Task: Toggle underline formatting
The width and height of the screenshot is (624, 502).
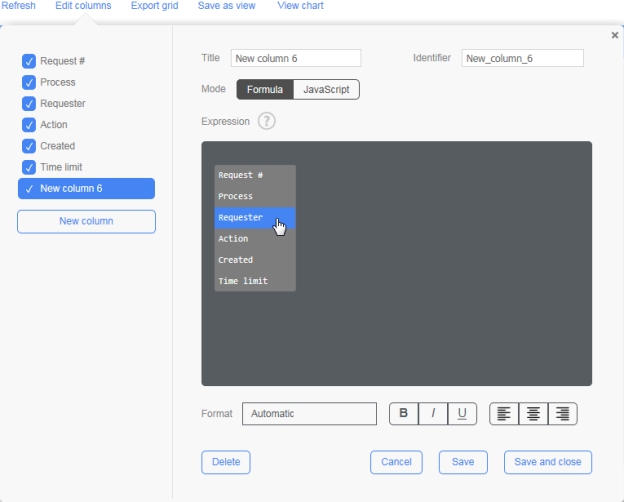Action: pos(462,413)
